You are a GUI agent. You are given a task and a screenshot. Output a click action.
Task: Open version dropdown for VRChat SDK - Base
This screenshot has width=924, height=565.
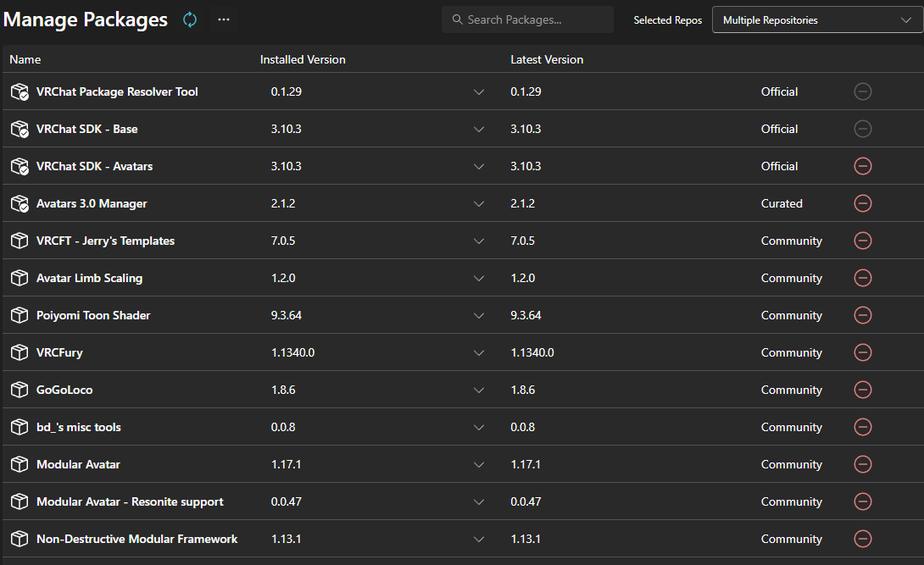(479, 129)
